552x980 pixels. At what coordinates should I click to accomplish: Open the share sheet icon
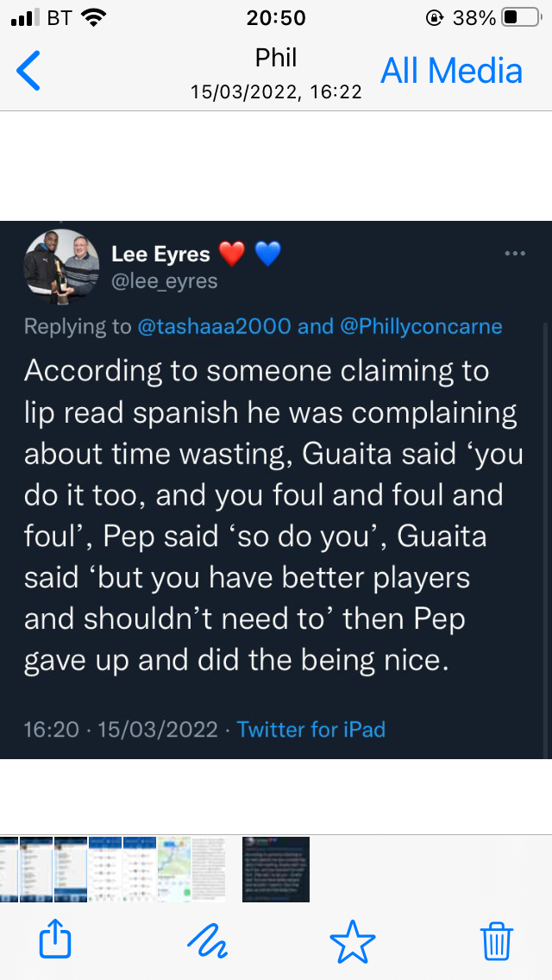pos(55,939)
